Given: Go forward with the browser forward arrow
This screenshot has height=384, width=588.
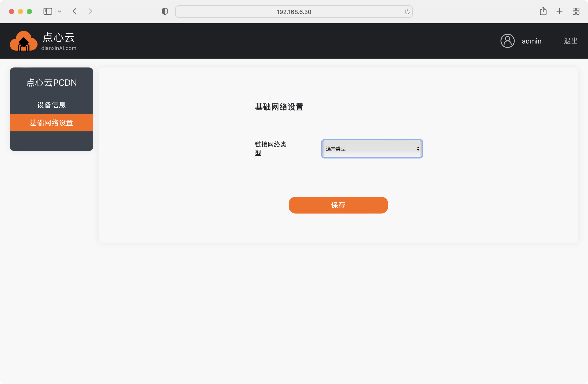Looking at the screenshot, I should click(x=90, y=11).
